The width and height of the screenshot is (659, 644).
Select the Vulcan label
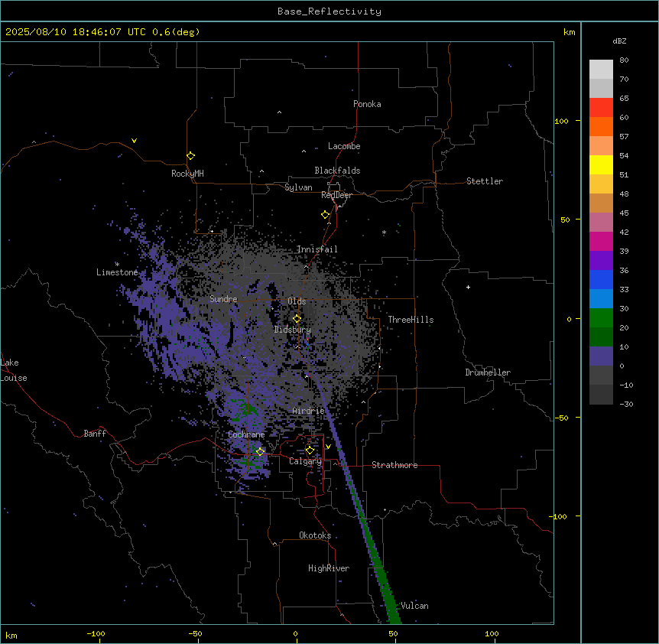pyautogui.click(x=414, y=606)
